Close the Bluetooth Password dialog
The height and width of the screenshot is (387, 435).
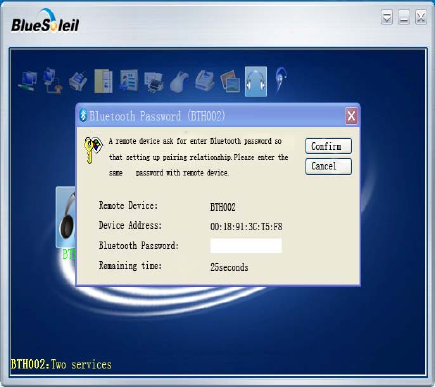click(x=351, y=116)
